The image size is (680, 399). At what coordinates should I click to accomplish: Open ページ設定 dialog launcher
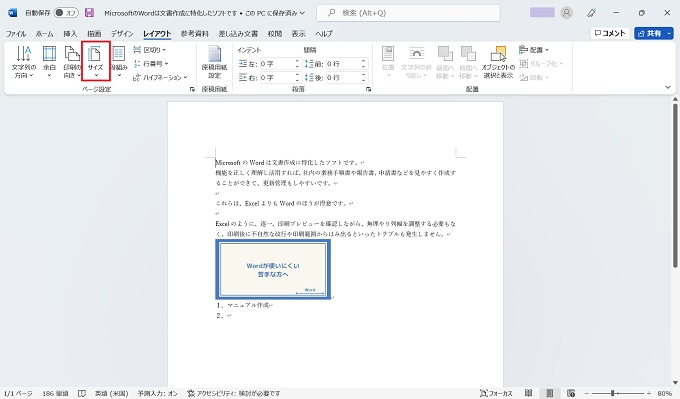point(192,89)
